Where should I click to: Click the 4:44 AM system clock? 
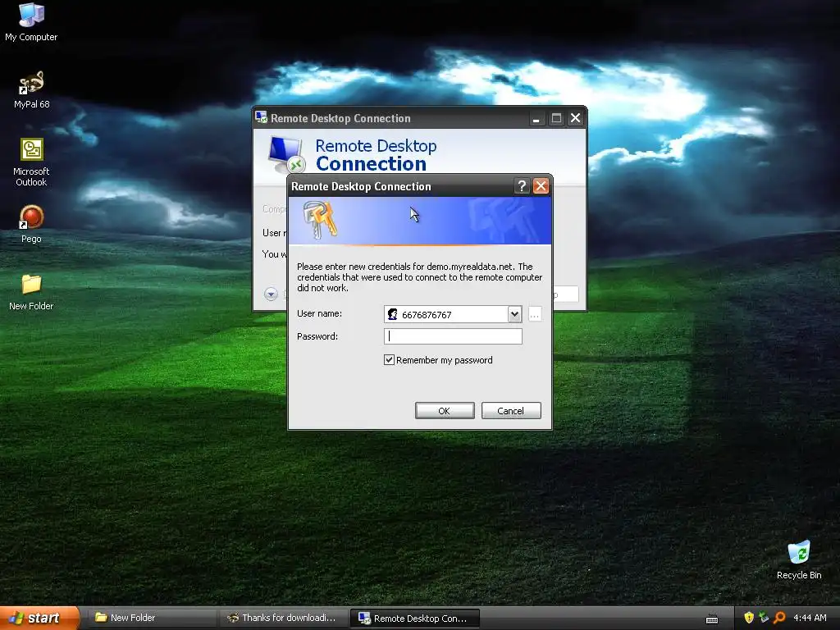[x=810, y=618]
